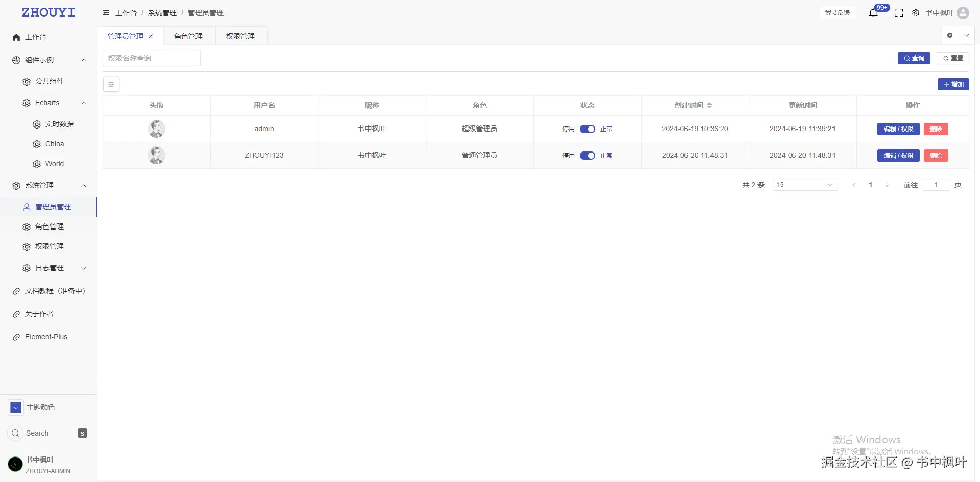Open the page size dropdown showing 15
980x482 pixels.
coord(805,185)
